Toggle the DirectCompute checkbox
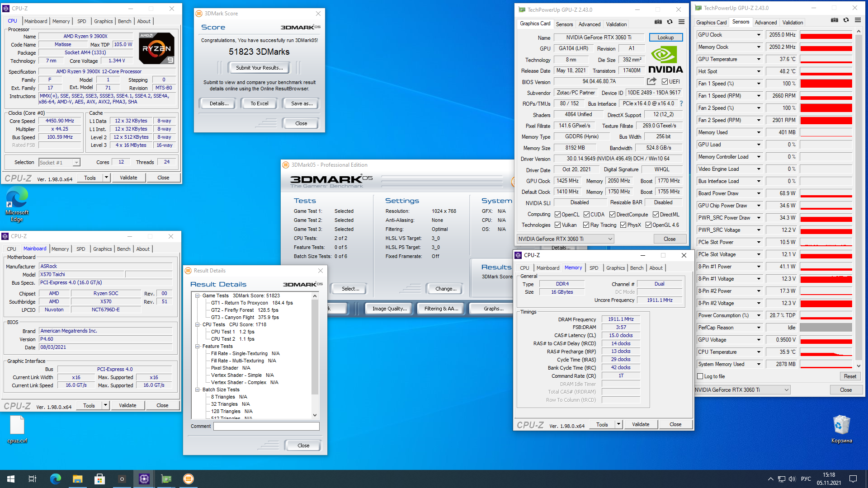Image resolution: width=868 pixels, height=488 pixels. tap(612, 215)
